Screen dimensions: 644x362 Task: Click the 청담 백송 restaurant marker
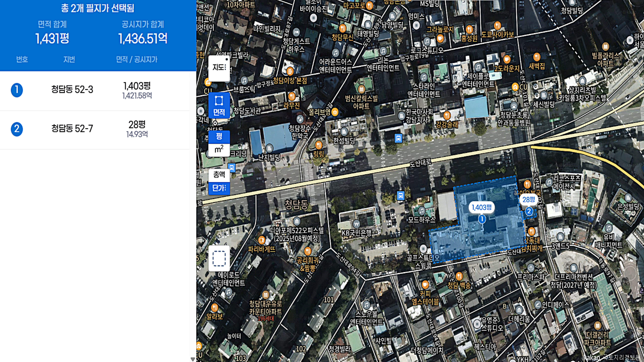[x=459, y=276]
